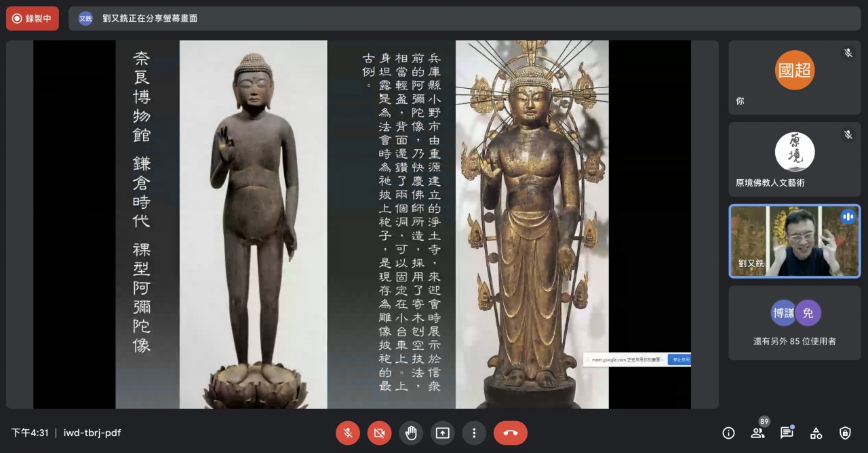Screen dimensions: 868x453
Task: Open the present screen icon
Action: (442, 433)
